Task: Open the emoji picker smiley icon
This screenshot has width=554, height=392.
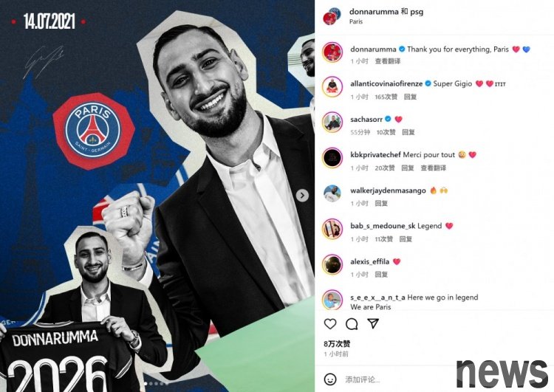Action: [x=330, y=379]
